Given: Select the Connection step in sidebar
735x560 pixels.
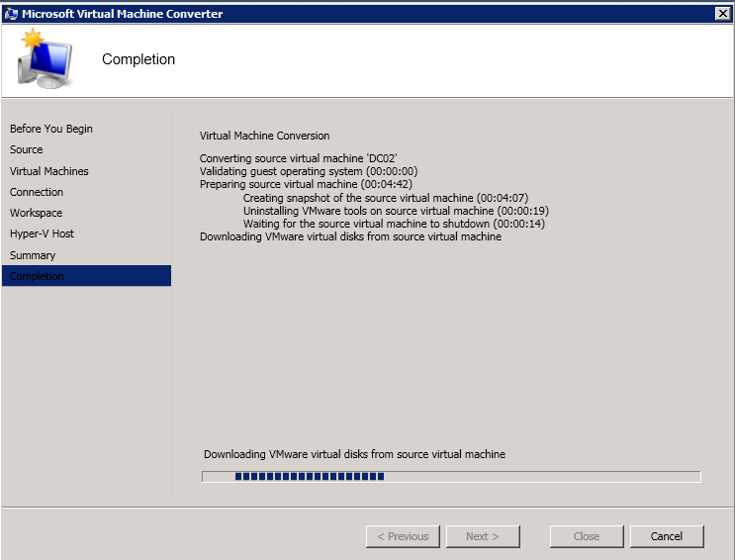Looking at the screenshot, I should 37,192.
